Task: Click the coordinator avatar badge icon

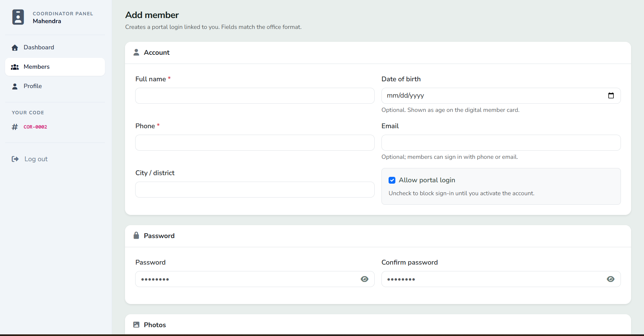Action: pos(18,17)
